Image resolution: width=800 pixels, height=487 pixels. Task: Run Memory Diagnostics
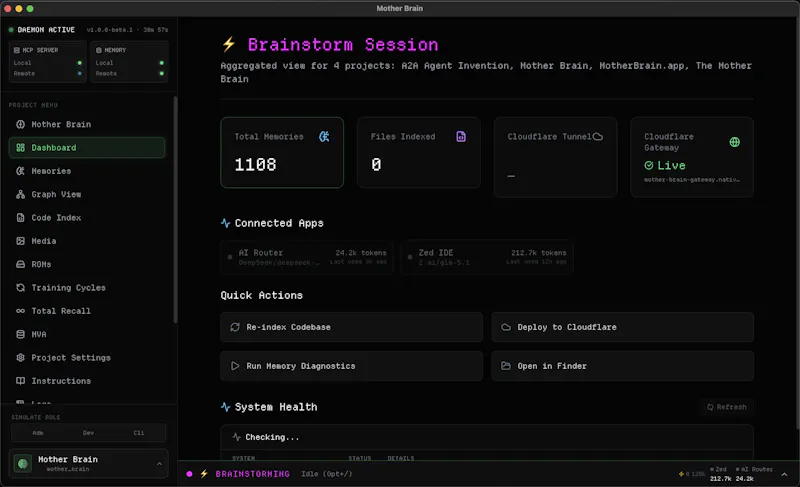pos(352,366)
